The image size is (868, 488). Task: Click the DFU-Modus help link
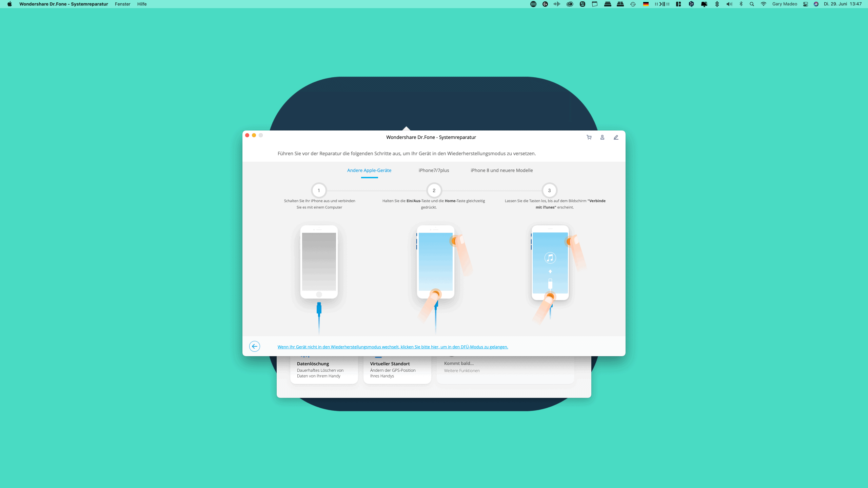393,347
